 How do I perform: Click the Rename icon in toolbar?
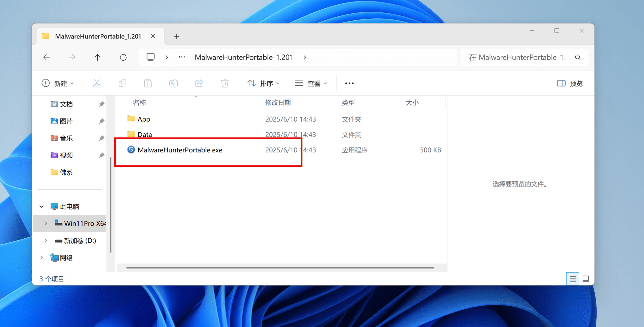174,83
